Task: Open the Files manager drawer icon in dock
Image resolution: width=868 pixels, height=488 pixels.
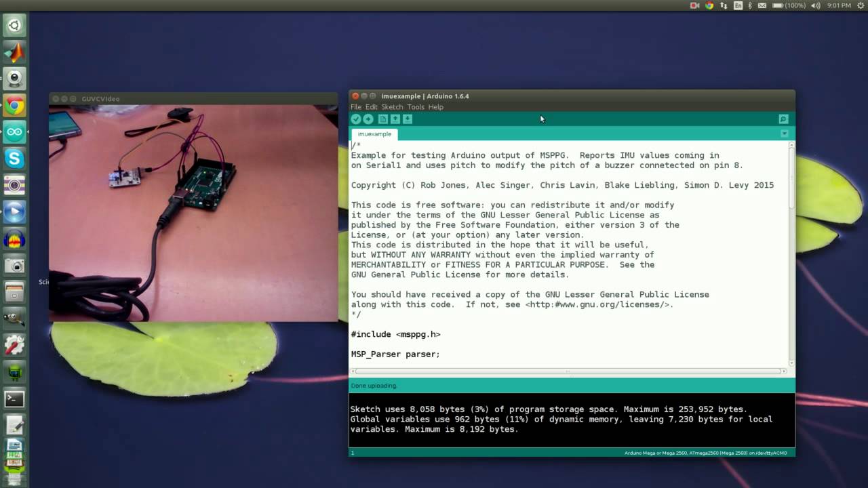Action: pos(14,292)
